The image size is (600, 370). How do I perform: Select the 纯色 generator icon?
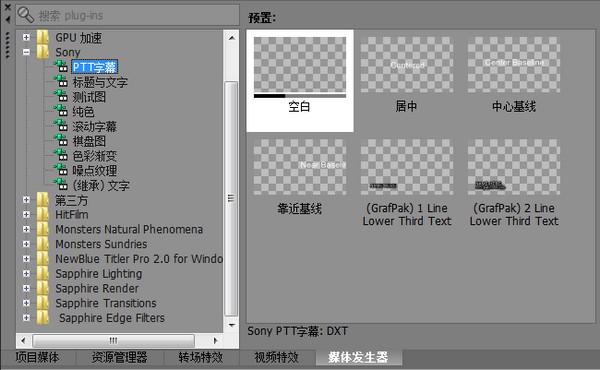point(61,111)
